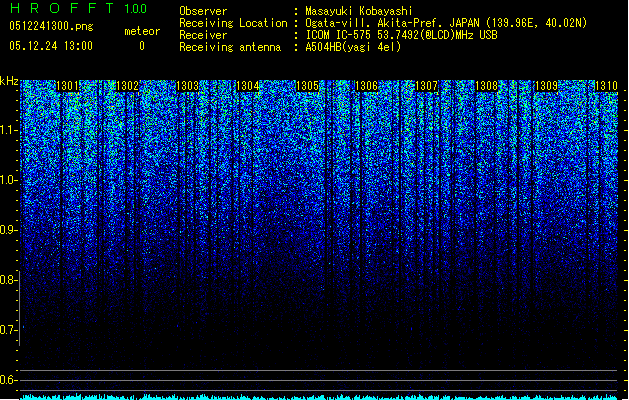The width and height of the screenshot is (629, 400).
Task: Click the 1305 time marker
Action: pyautogui.click(x=307, y=86)
